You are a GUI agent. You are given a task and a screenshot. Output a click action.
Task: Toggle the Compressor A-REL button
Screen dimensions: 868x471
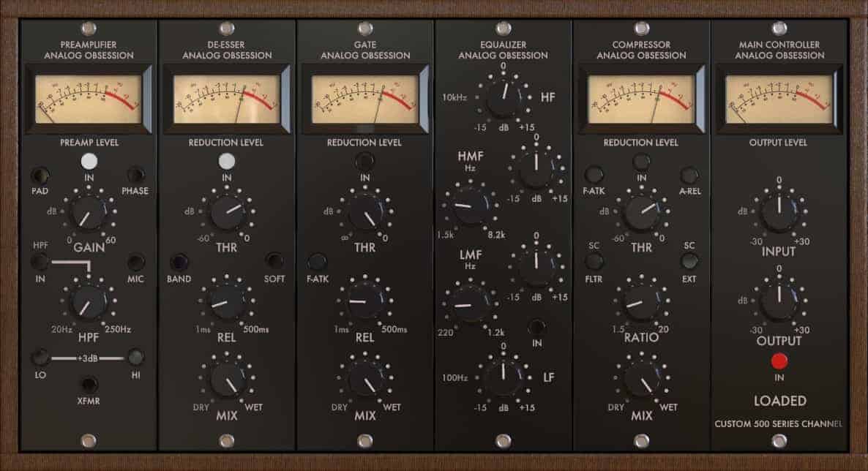click(689, 176)
